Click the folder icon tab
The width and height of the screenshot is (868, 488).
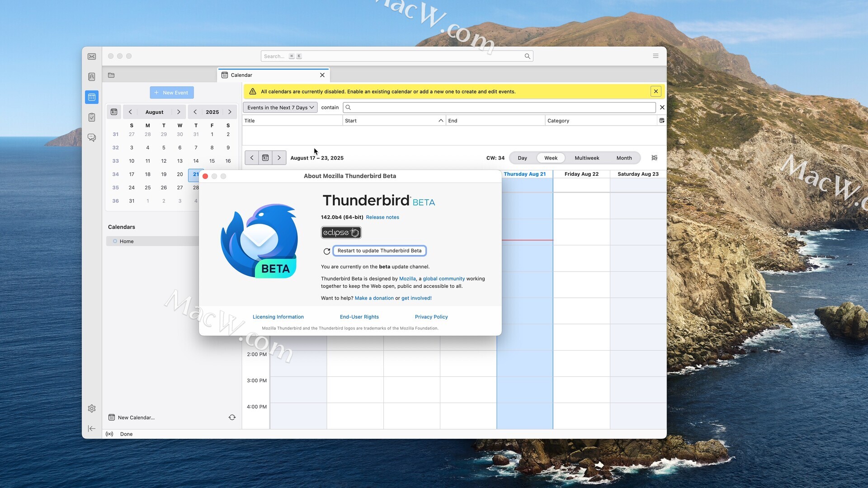(x=111, y=75)
